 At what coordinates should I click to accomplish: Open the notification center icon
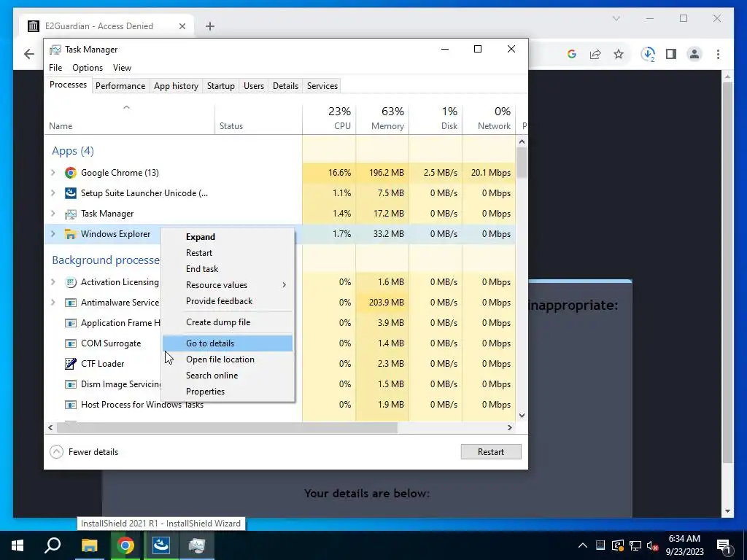pos(724,546)
